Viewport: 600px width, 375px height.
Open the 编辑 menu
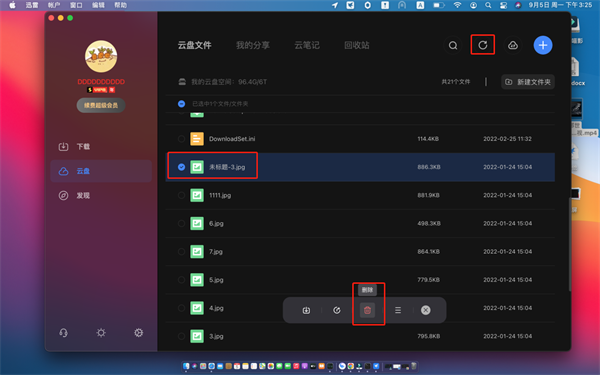point(98,5)
